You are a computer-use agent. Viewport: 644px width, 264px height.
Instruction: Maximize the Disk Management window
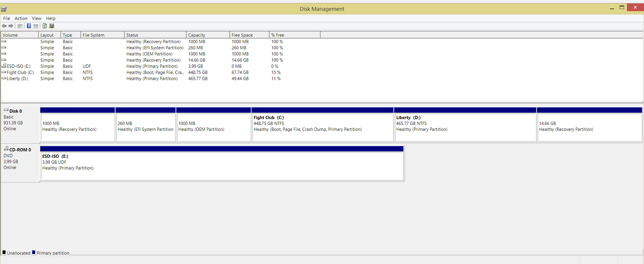pos(622,7)
